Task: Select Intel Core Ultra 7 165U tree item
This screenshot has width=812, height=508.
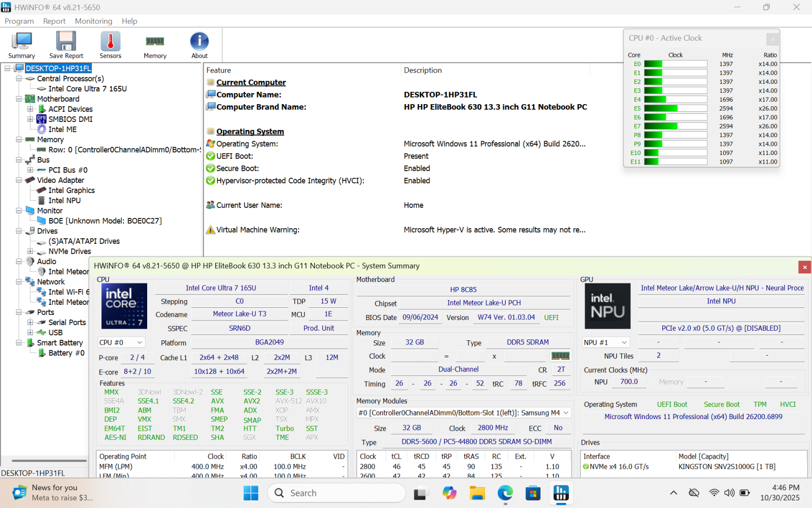Action: [x=87, y=89]
